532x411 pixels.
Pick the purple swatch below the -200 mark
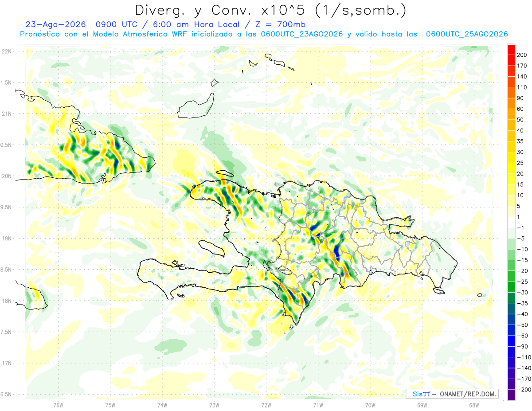pyautogui.click(x=511, y=395)
